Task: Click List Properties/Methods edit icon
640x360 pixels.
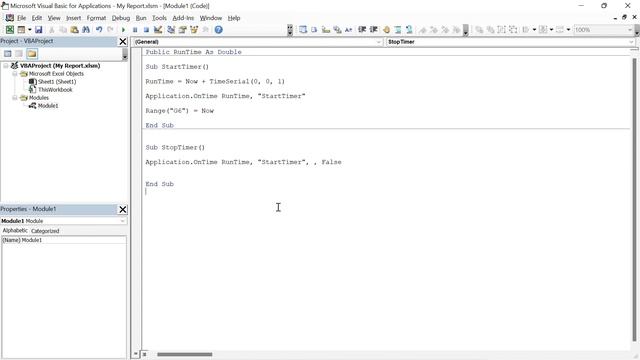Action: (302, 30)
